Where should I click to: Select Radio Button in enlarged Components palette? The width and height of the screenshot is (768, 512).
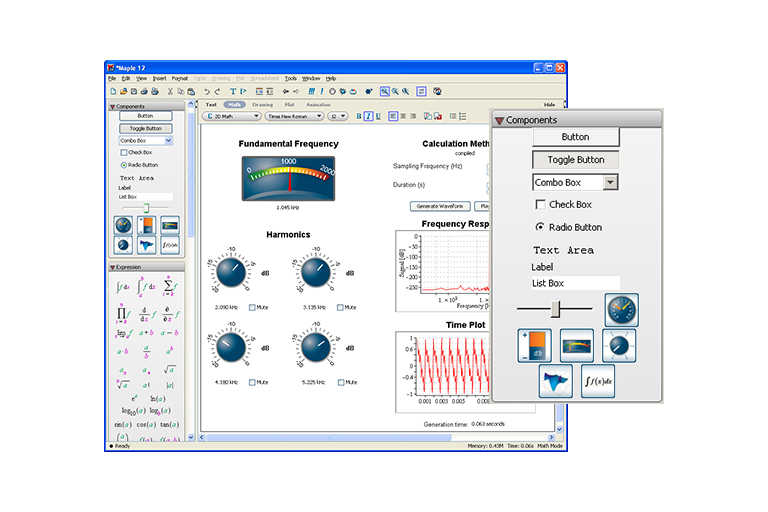[541, 227]
